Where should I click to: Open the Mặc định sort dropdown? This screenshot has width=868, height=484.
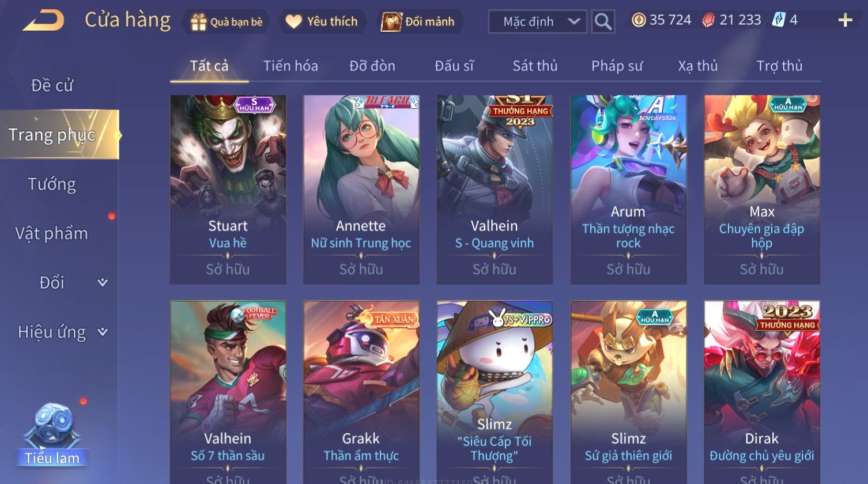[x=537, y=22]
